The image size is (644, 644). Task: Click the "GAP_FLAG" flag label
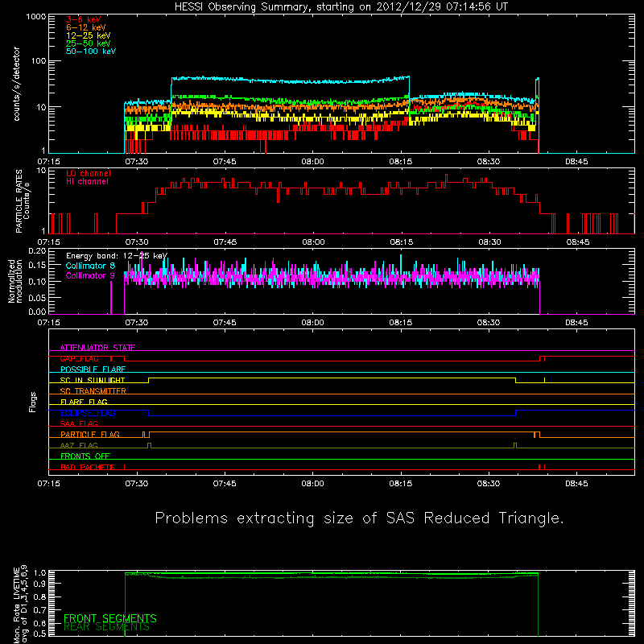click(79, 358)
